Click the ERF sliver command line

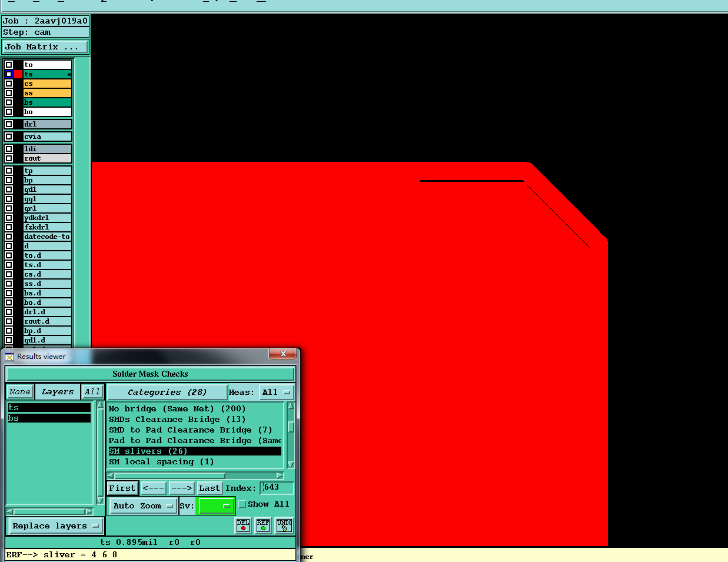[150, 555]
